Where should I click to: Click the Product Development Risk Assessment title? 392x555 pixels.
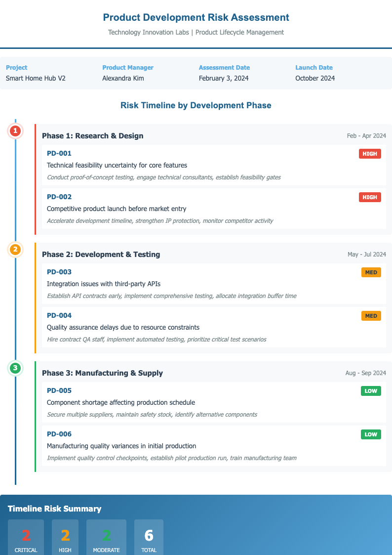196,17
